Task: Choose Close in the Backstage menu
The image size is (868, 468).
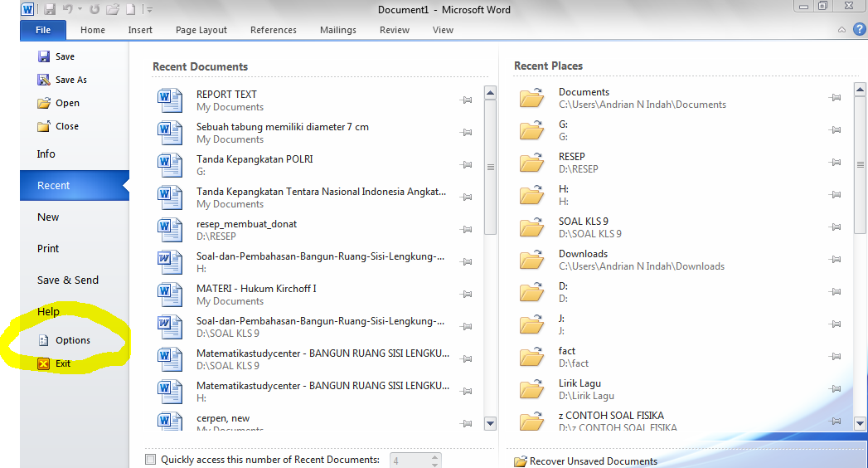Action: (x=57, y=126)
